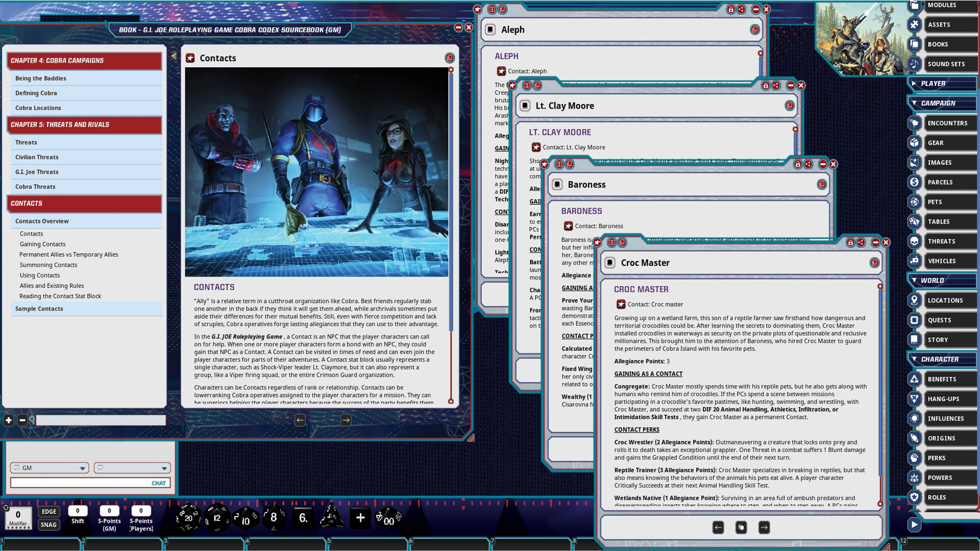This screenshot has height=551, width=980.
Task: Click the forward navigation arrow on the Croc Master window
Action: click(764, 528)
